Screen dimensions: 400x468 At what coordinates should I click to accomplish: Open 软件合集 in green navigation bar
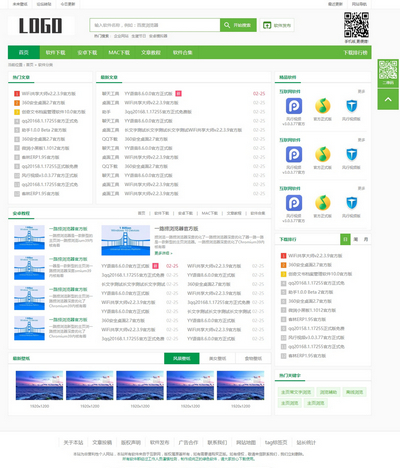point(182,52)
